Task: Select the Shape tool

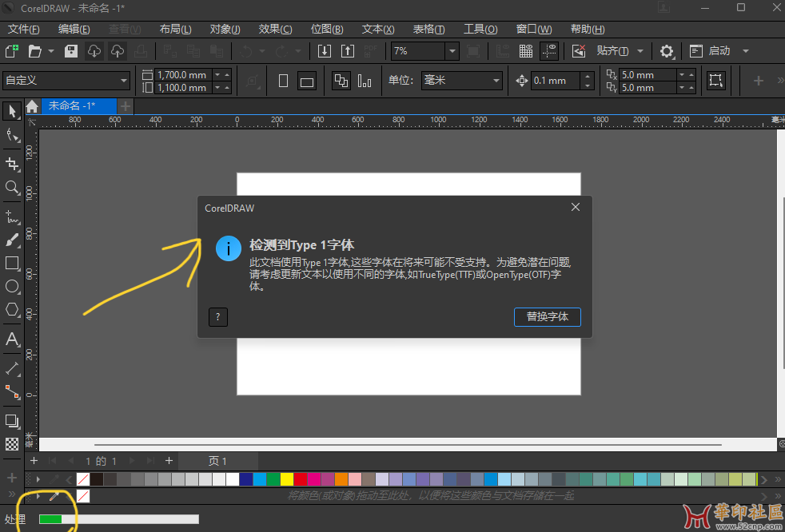Action: [12, 135]
